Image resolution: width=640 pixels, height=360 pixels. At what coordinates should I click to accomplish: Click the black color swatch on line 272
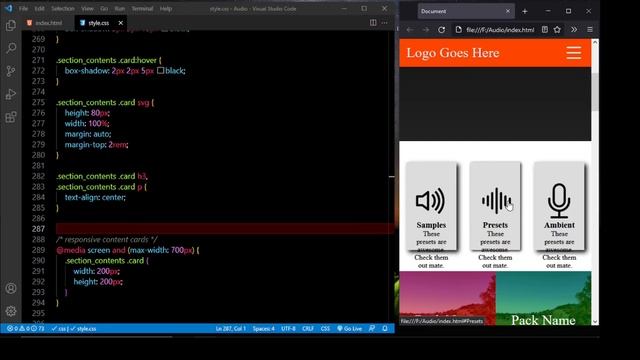pyautogui.click(x=160, y=70)
